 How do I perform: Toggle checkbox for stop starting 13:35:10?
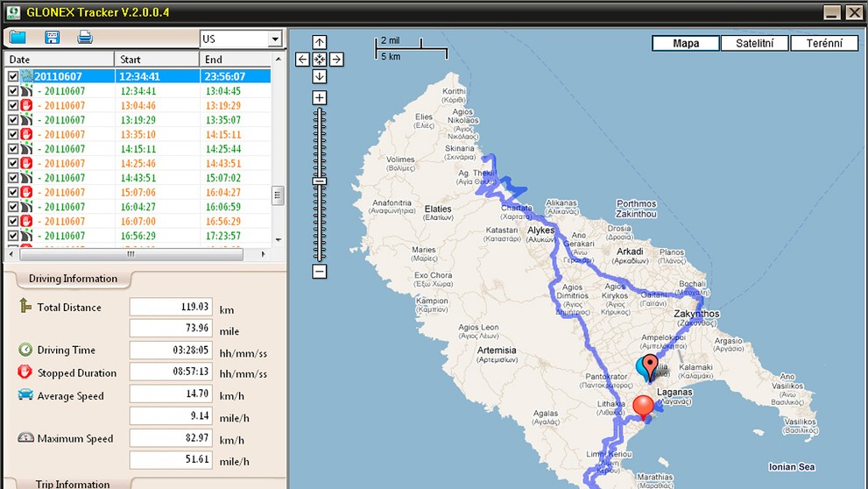[x=13, y=134]
